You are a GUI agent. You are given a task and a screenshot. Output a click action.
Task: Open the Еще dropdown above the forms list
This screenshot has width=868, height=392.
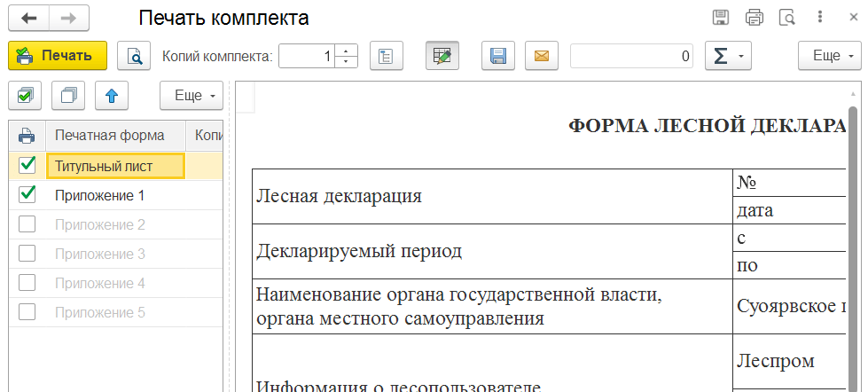(x=192, y=96)
